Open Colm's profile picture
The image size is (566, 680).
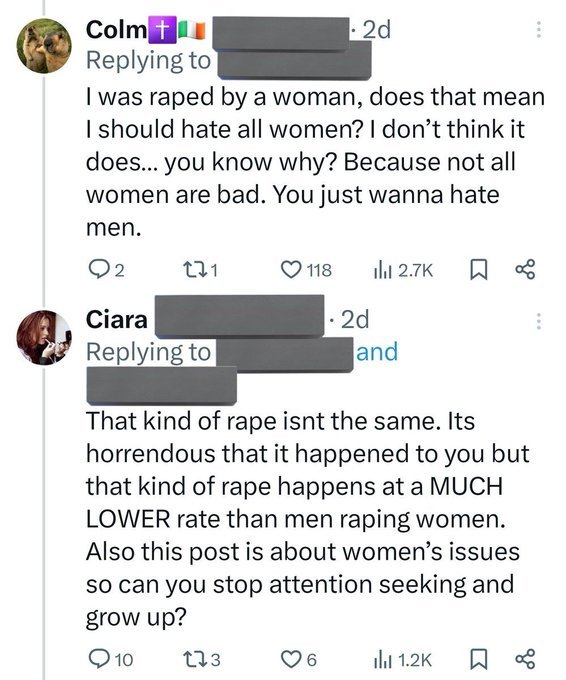point(44,46)
